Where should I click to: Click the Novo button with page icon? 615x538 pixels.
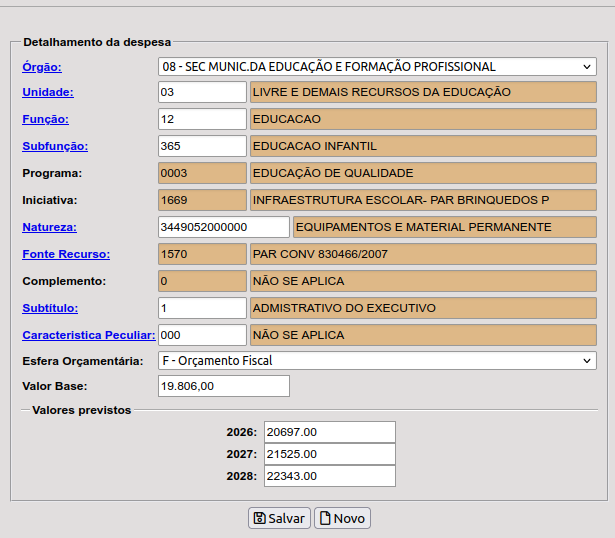pos(342,518)
